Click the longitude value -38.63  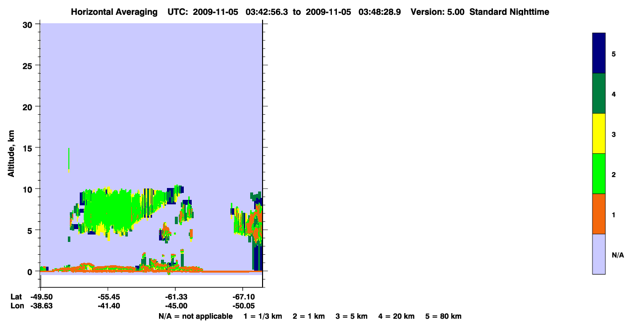pyautogui.click(x=41, y=306)
